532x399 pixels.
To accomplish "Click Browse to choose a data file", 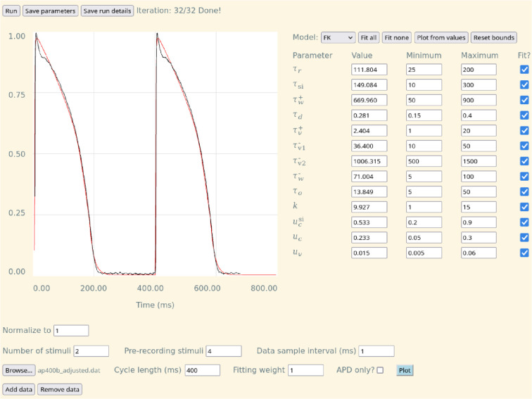I will point(18,370).
